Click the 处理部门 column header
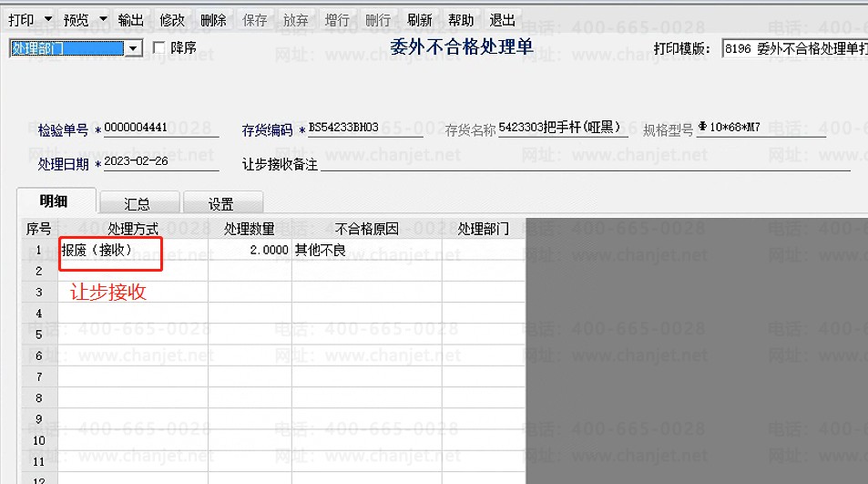This screenshot has height=484, width=868. [x=484, y=229]
